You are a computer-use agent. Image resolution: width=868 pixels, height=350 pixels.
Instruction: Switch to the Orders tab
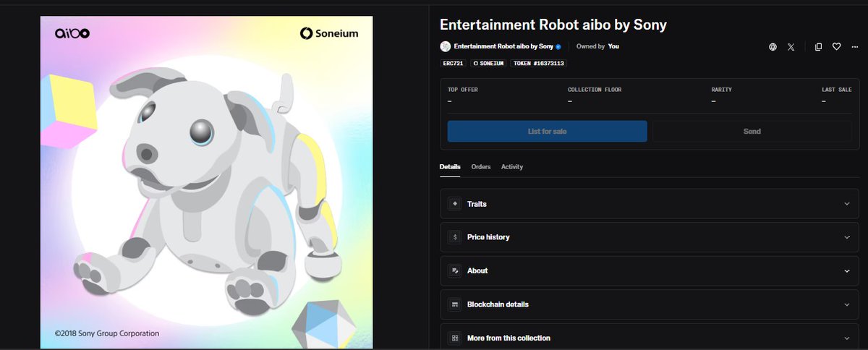click(x=481, y=167)
